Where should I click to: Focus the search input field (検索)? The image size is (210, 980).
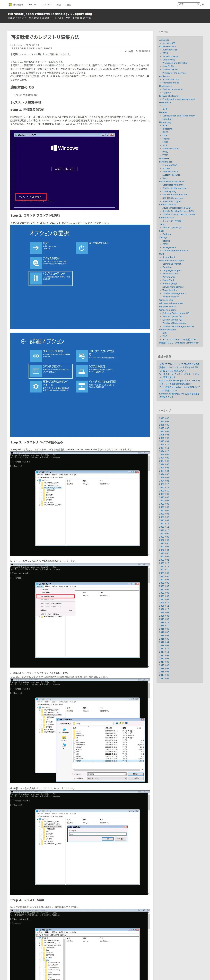pos(187,4)
